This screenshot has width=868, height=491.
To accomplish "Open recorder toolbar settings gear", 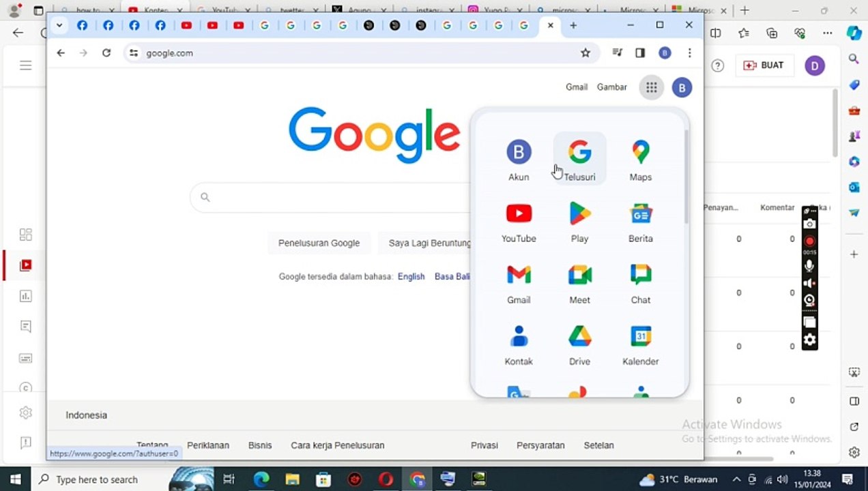I will click(x=809, y=340).
